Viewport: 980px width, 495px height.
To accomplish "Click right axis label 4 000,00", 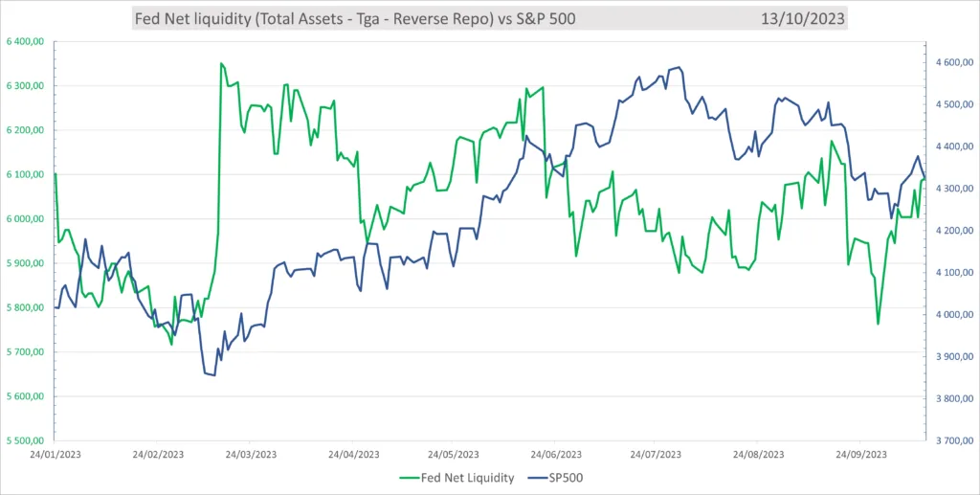I will point(954,315).
